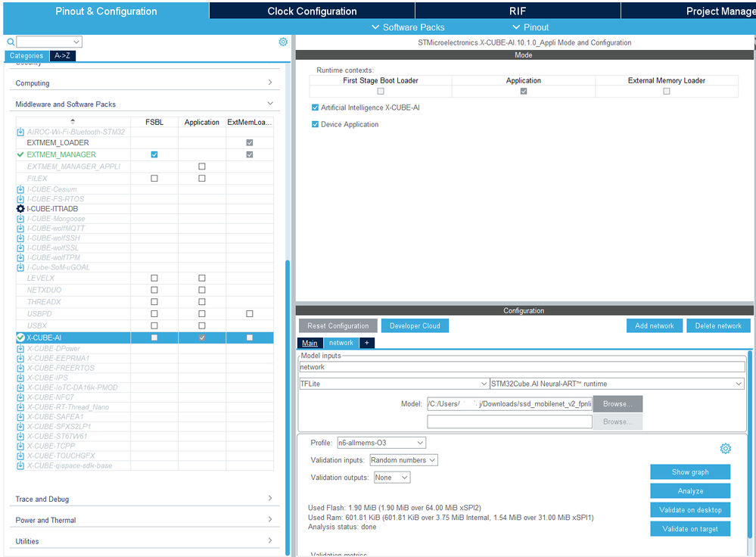Image resolution: width=756 pixels, height=557 pixels.
Task: Click green check icon beside EXTMEM_MANAGER
Action: (x=20, y=154)
